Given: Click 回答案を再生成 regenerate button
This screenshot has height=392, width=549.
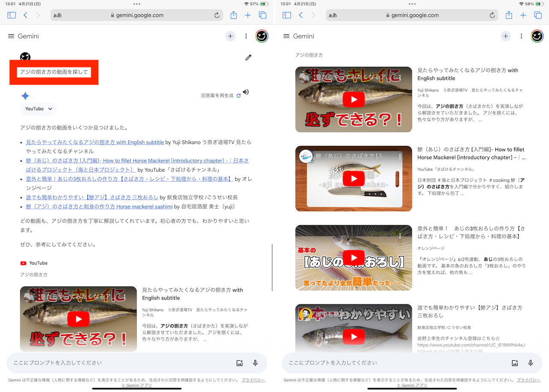Looking at the screenshot, I should [221, 96].
